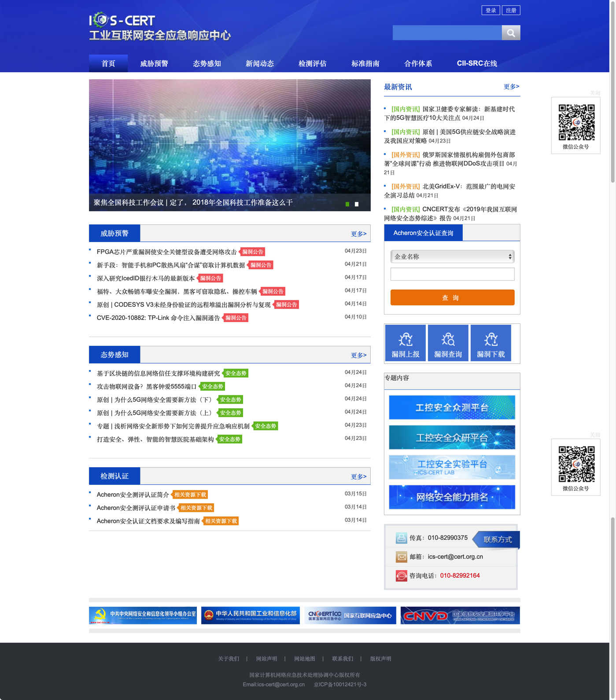
Task: Open the CNCERT/CC 国家互联网应急中心 banner
Action: click(x=350, y=615)
